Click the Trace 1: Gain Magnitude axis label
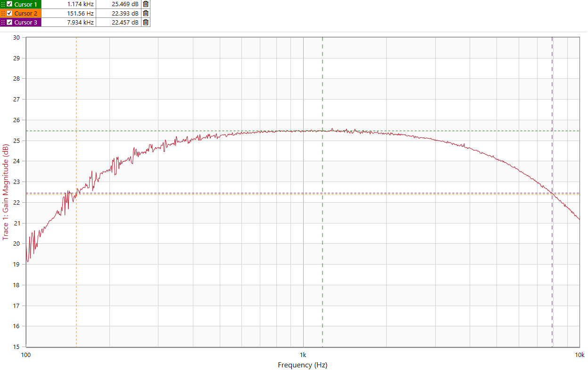The width and height of the screenshot is (588, 373). [6, 192]
